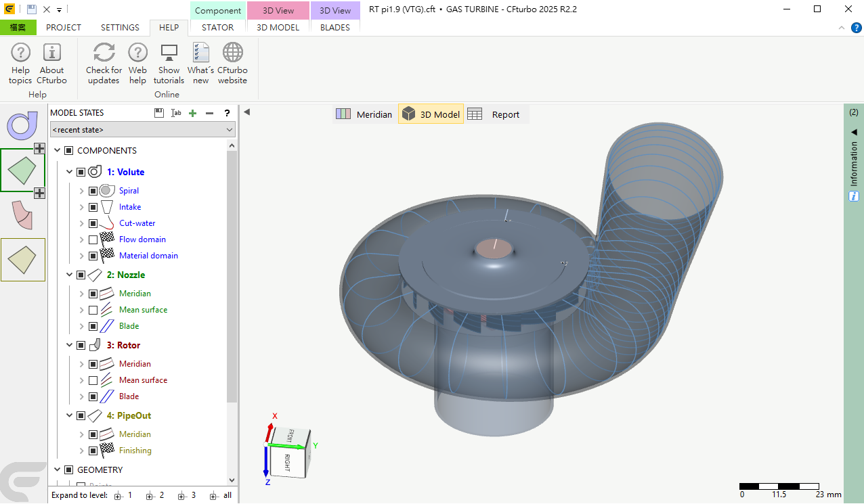Add a new model state with the plus icon

(193, 113)
